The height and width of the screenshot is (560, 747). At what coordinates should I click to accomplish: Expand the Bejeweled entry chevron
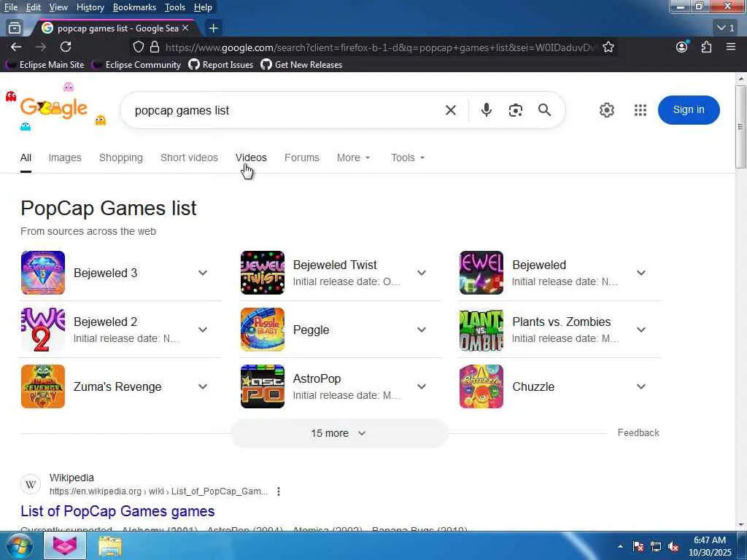coord(641,273)
